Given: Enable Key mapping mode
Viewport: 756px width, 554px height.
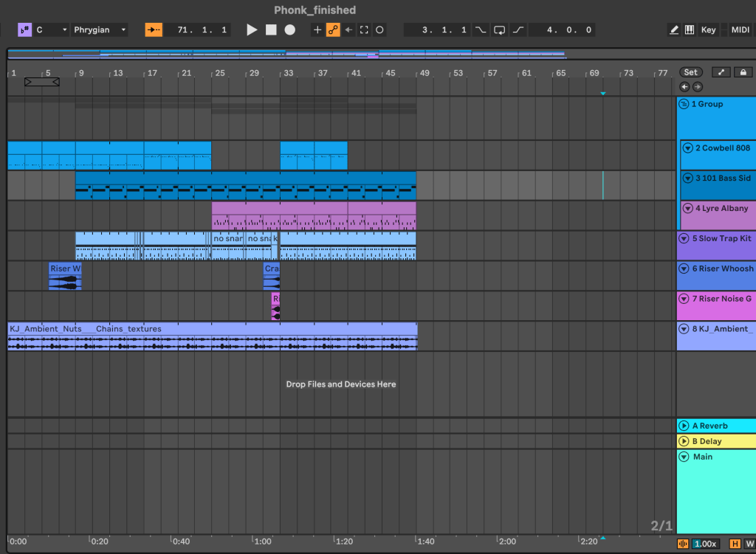Looking at the screenshot, I should pos(708,30).
